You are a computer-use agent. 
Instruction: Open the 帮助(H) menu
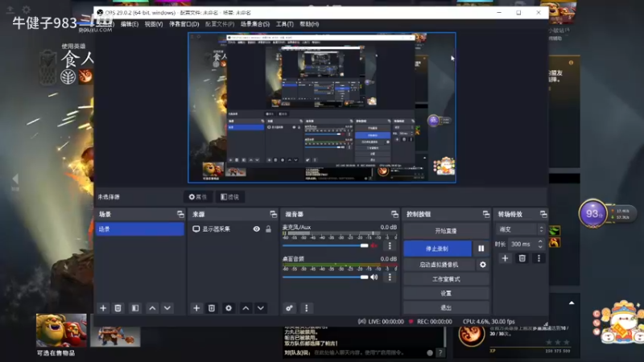[x=309, y=24]
